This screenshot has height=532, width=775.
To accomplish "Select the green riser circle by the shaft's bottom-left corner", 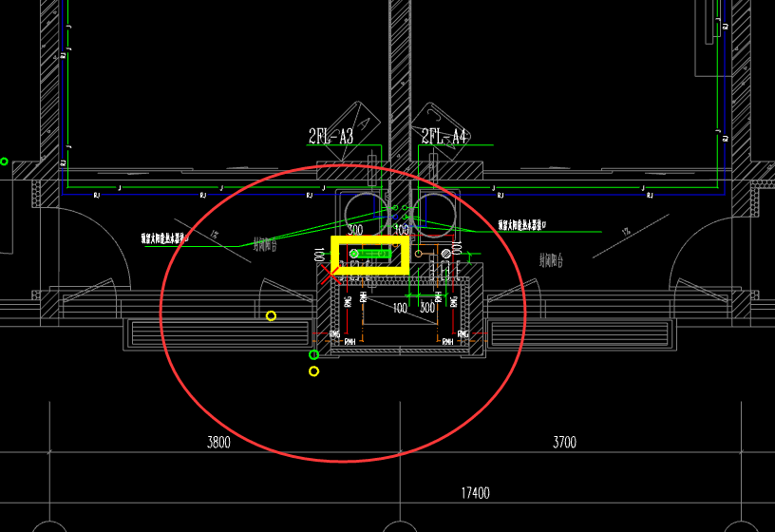I will click(313, 354).
